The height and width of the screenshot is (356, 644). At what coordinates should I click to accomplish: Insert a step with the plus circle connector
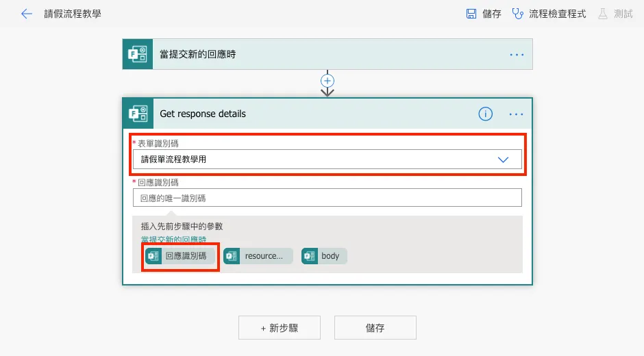pos(327,81)
